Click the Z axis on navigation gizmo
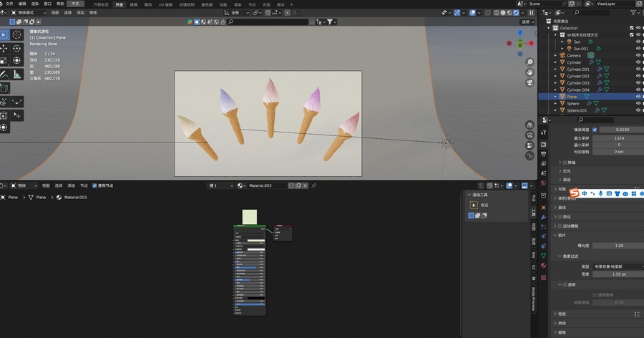Image resolution: width=644 pixels, height=338 pixels. [520, 33]
